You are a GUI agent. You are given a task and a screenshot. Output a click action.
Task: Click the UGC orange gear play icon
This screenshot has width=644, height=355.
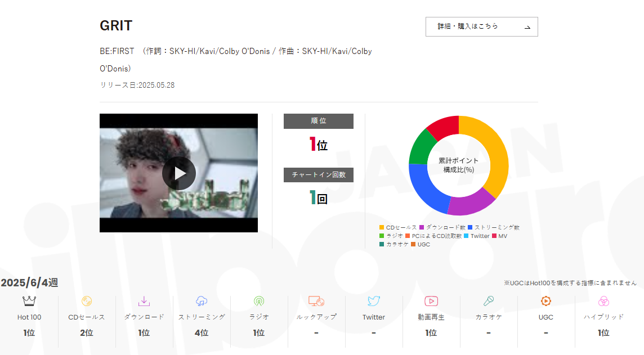[x=546, y=301]
